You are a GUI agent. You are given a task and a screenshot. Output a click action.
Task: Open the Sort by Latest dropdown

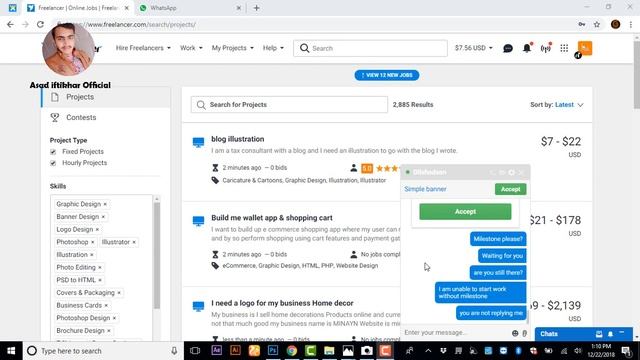(x=569, y=105)
